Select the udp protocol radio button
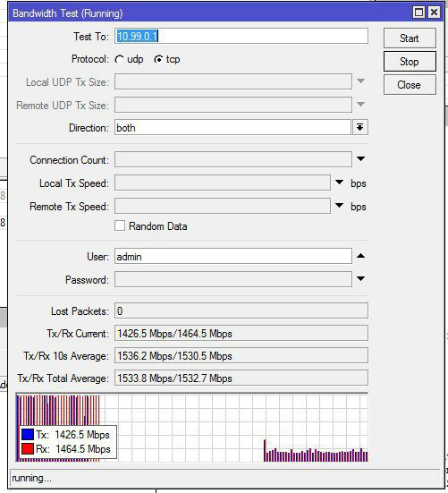 pyautogui.click(x=120, y=59)
